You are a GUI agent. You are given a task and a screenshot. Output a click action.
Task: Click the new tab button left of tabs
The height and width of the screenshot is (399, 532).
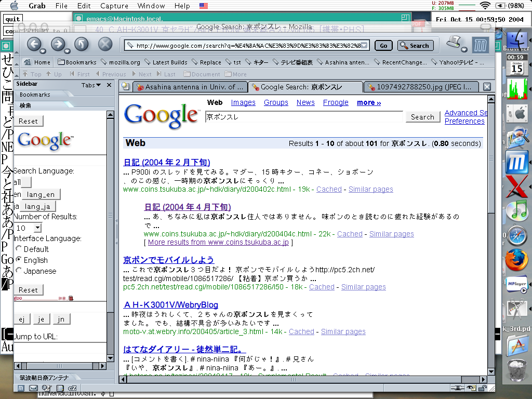pos(125,87)
